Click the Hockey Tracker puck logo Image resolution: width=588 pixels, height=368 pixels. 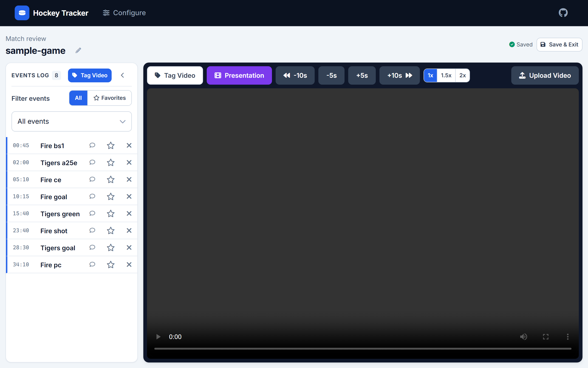pyautogui.click(x=22, y=13)
